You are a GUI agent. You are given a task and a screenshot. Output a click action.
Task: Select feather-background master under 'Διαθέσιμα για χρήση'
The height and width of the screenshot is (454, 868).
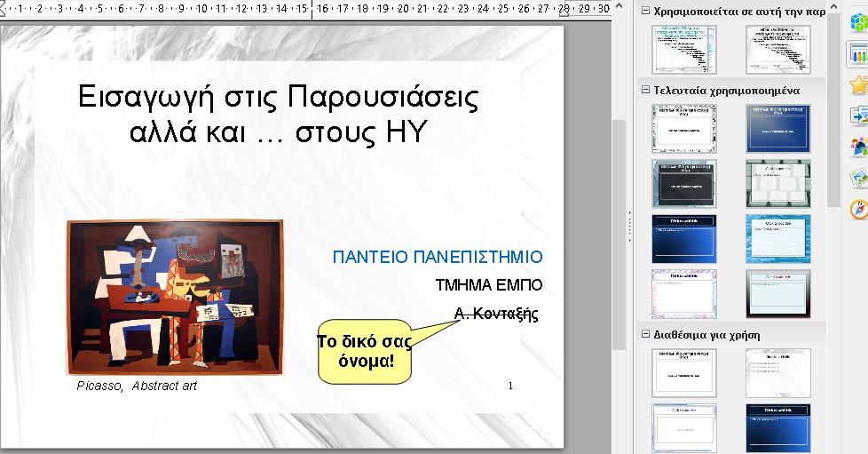777,373
